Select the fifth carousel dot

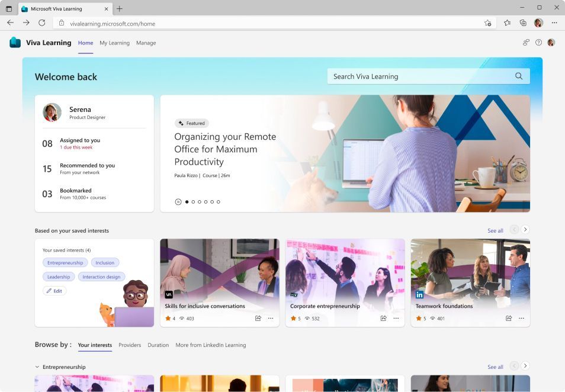[x=212, y=202]
